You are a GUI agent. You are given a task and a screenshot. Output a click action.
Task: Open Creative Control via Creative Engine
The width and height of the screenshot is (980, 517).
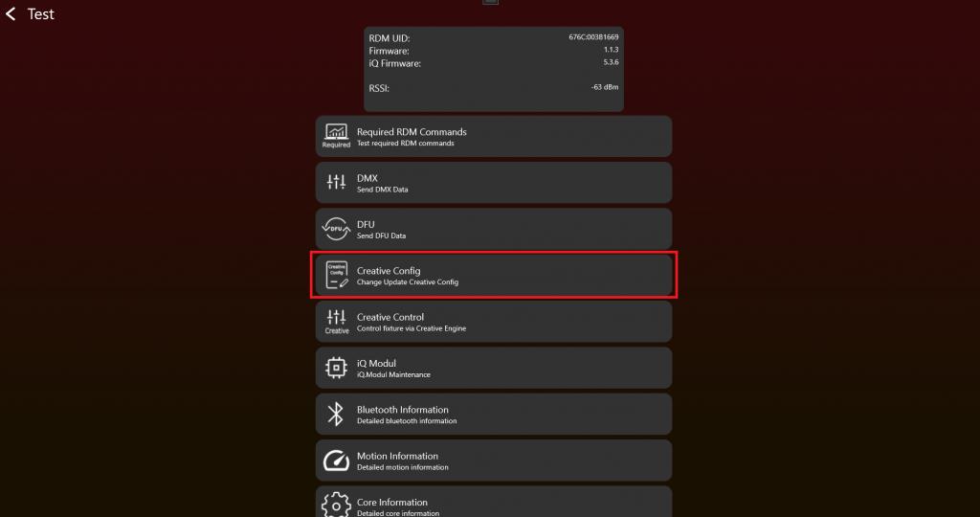(494, 322)
